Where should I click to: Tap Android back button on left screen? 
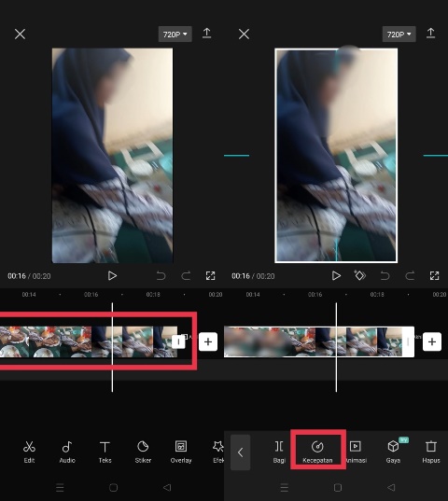point(167,488)
